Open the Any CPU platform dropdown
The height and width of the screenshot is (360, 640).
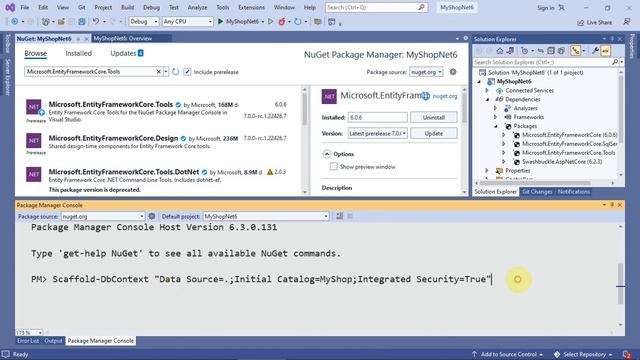coord(187,22)
